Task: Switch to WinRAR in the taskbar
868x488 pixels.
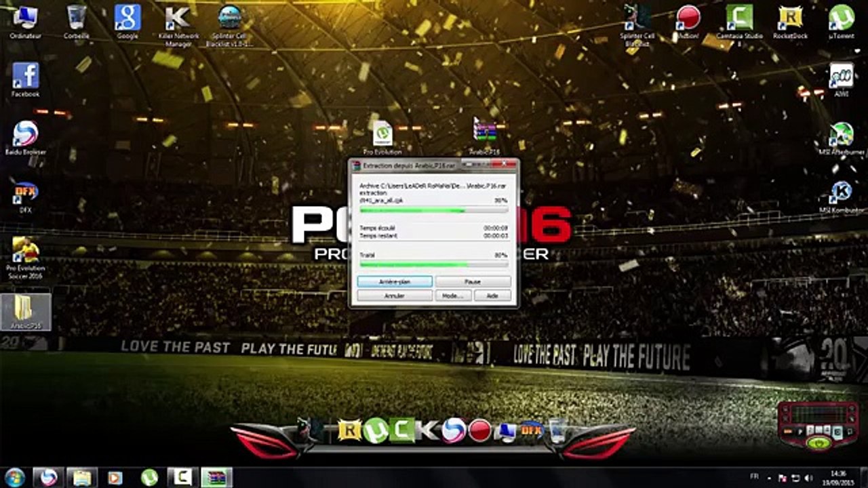Action: coord(216,477)
